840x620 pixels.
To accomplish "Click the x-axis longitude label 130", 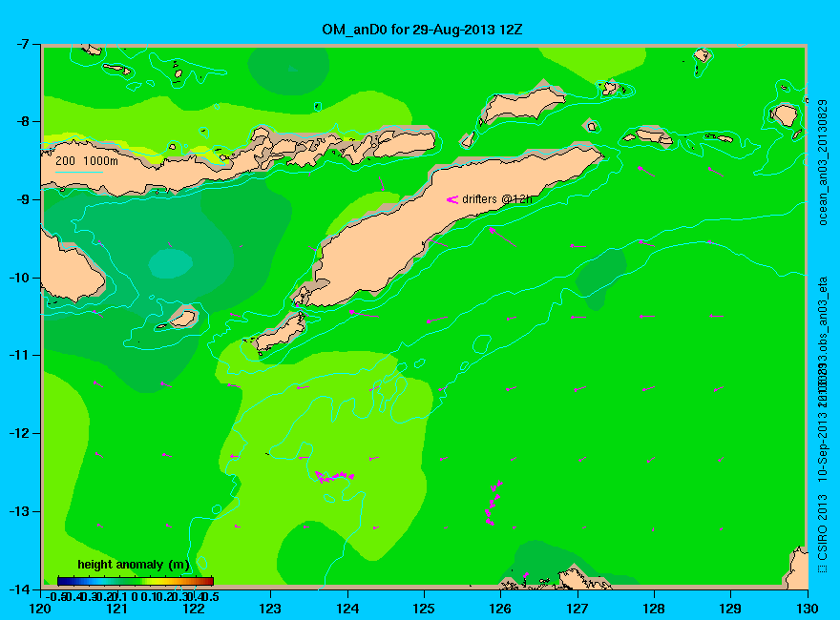I will 808,609.
